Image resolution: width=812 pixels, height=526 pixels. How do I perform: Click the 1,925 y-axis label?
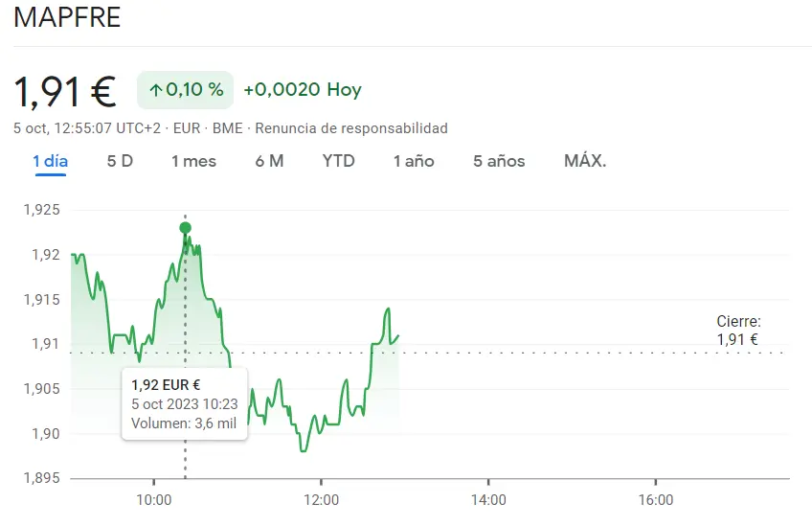(42, 210)
